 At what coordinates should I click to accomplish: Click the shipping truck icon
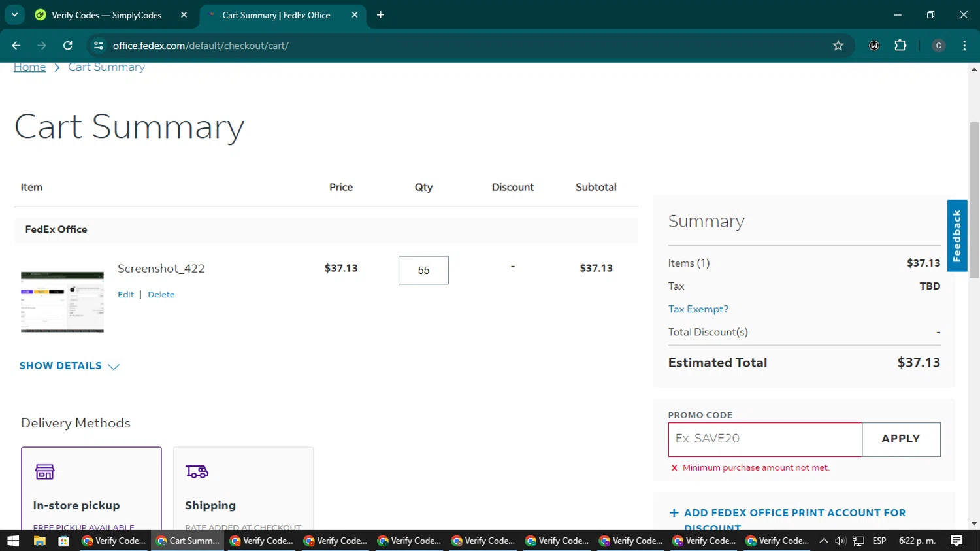point(197,471)
